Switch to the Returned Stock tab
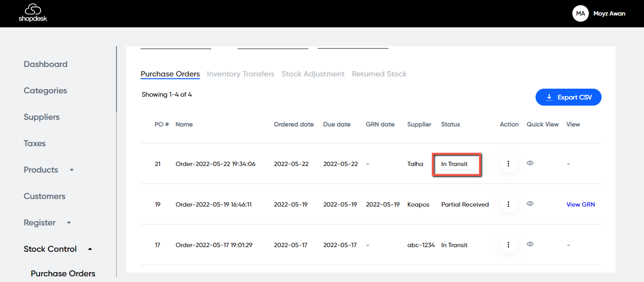 click(379, 74)
